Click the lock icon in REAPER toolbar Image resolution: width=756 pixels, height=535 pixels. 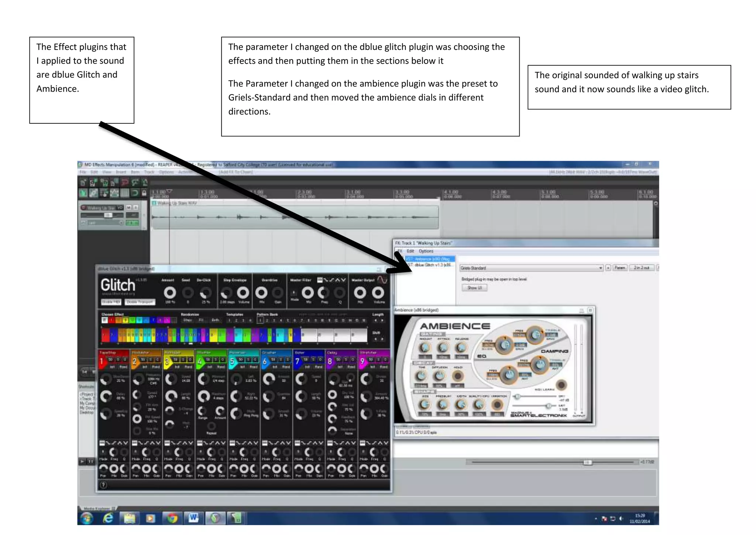pyautogui.click(x=144, y=192)
